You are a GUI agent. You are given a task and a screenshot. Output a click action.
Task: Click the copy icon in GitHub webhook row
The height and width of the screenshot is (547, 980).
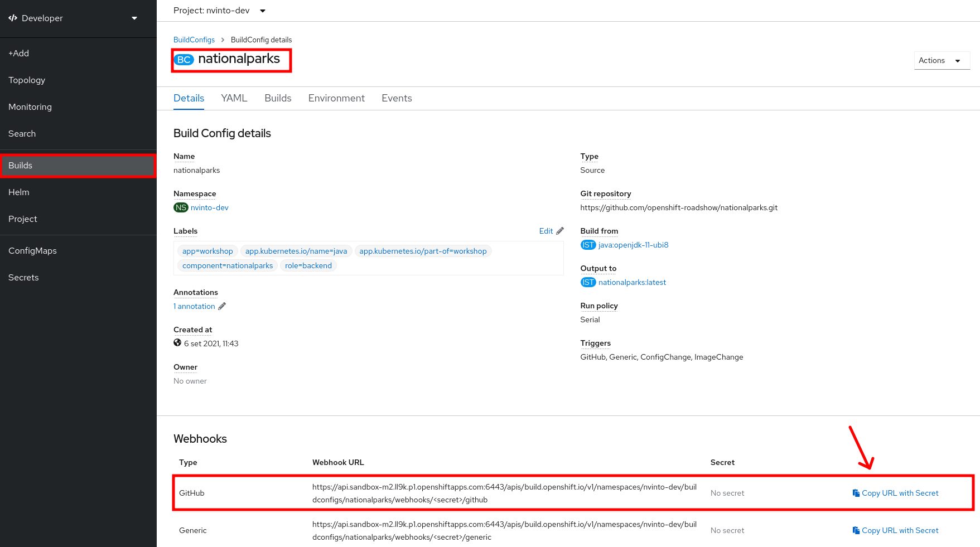tap(856, 493)
